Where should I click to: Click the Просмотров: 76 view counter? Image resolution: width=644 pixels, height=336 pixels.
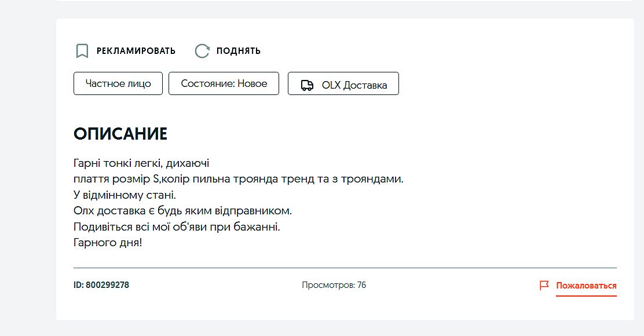334,285
